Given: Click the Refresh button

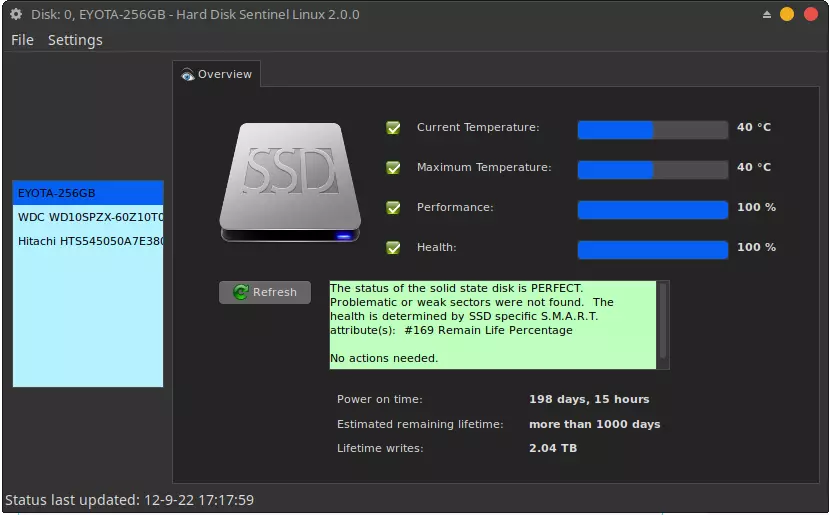Looking at the screenshot, I should click(x=265, y=292).
